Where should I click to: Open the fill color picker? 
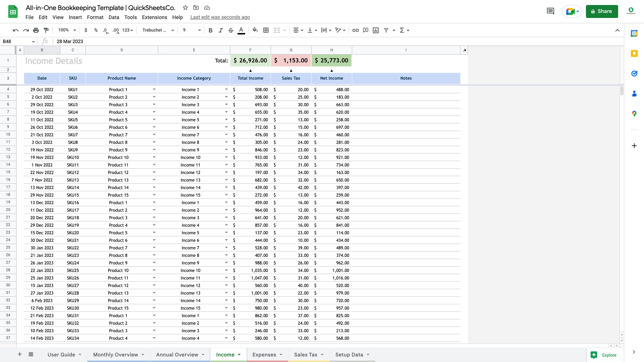255,30
